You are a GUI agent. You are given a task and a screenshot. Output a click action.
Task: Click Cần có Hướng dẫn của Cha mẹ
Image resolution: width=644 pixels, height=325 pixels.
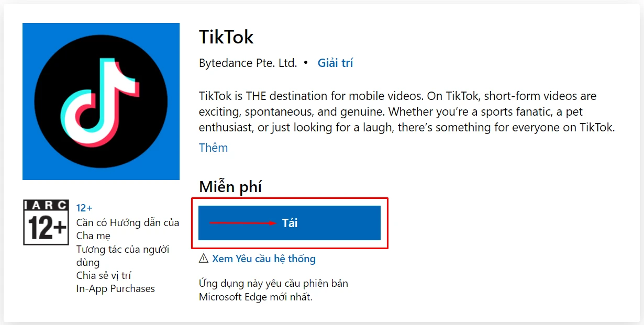pos(127,229)
